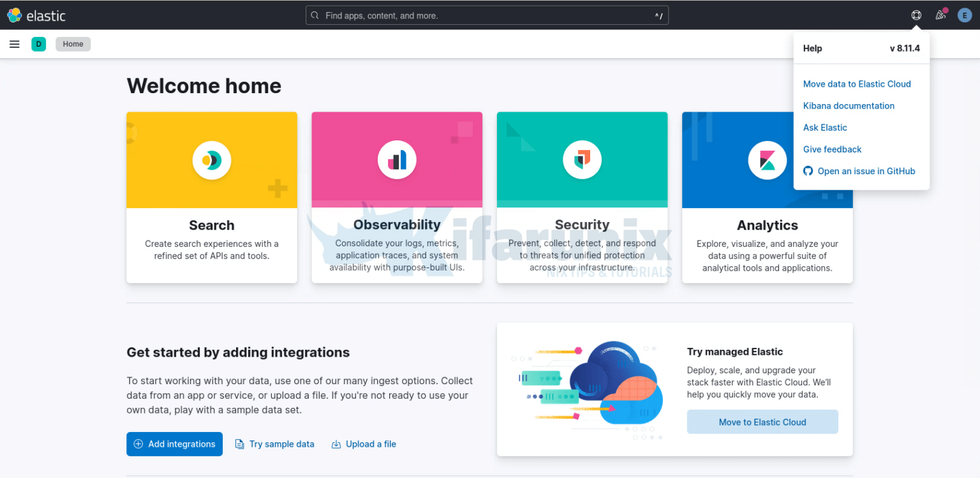The width and height of the screenshot is (980, 478).
Task: Select Kibana documentation from the Help menu
Action: [849, 105]
